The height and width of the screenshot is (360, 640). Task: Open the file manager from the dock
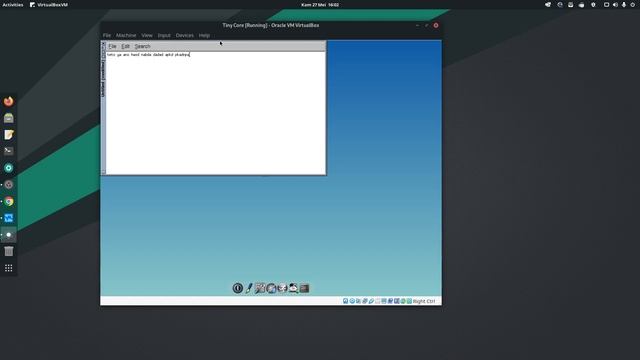click(9, 118)
